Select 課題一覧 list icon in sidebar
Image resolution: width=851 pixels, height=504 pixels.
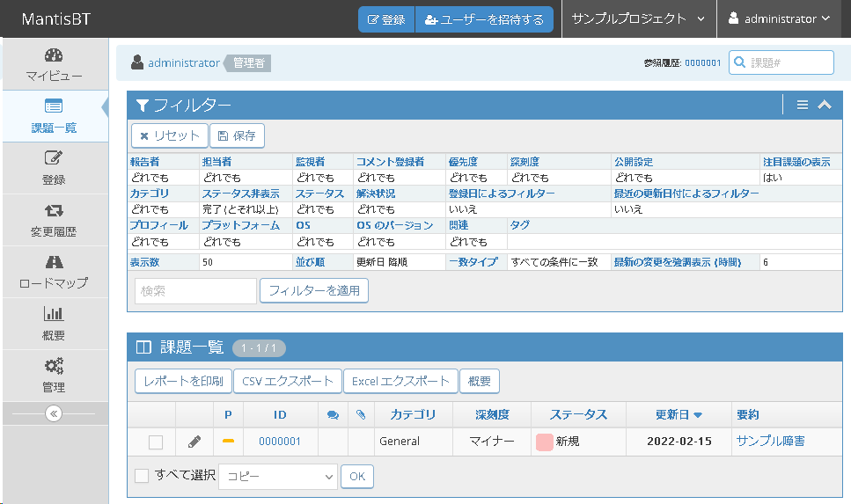(54, 106)
